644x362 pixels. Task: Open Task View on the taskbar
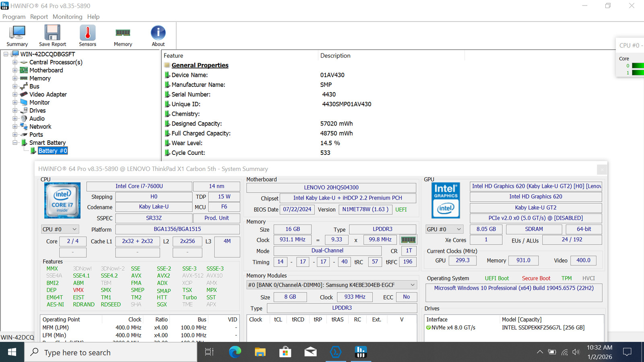209,352
